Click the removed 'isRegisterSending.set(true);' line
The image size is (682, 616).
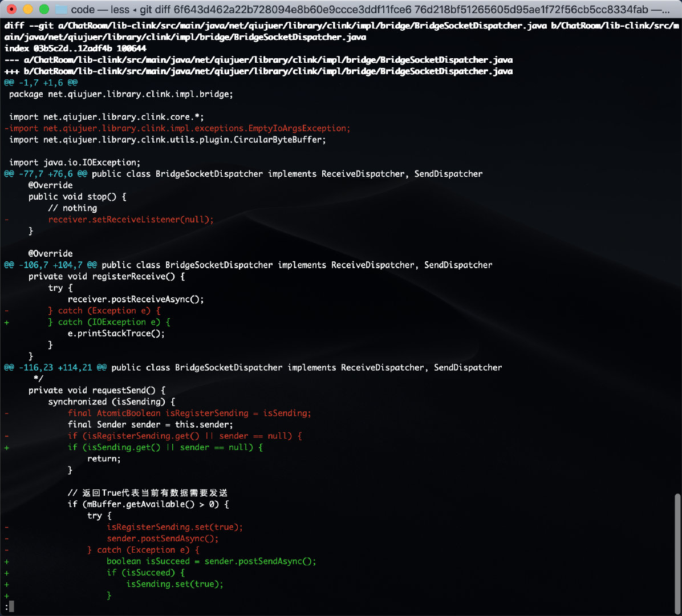175,527
